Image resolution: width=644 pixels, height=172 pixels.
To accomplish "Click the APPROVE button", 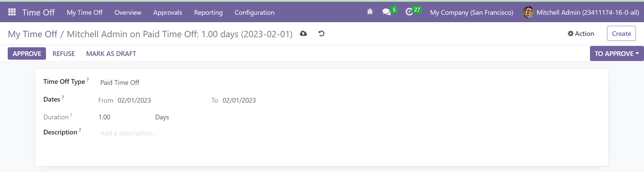I will pyautogui.click(x=27, y=54).
